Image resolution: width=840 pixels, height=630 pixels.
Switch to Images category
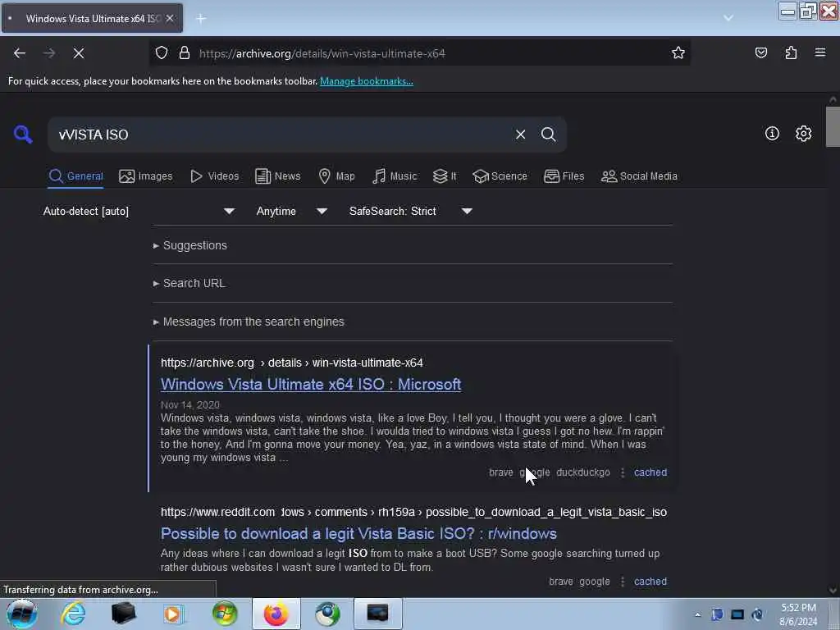(x=146, y=176)
